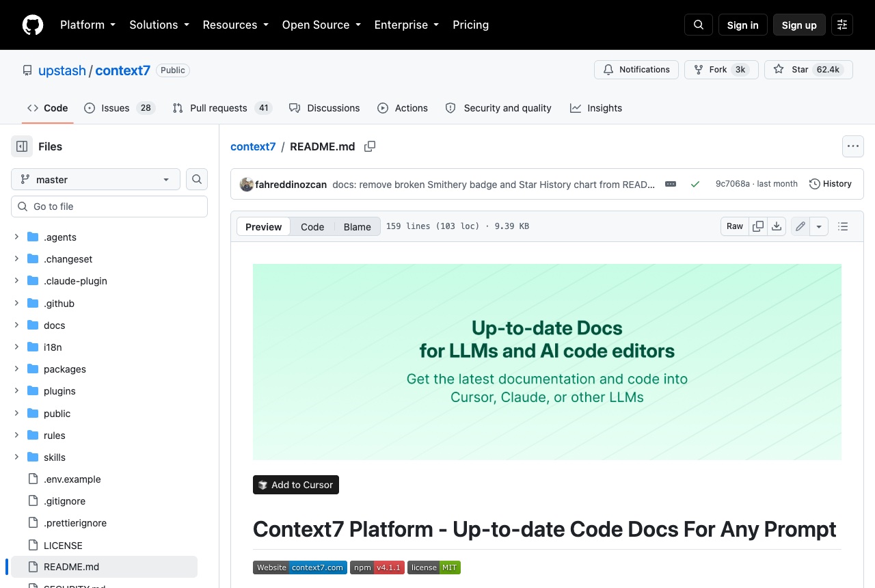Edit README.md with the pencil icon

coord(800,226)
